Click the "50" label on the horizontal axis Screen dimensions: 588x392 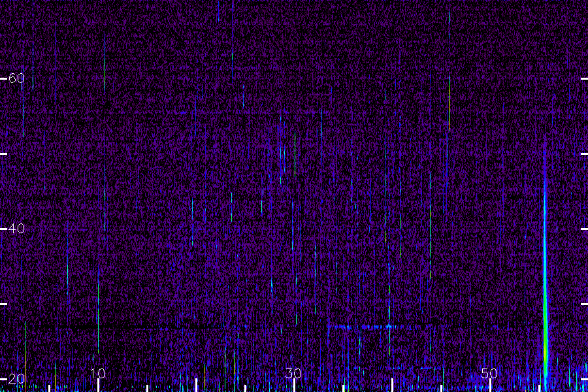[489, 374]
